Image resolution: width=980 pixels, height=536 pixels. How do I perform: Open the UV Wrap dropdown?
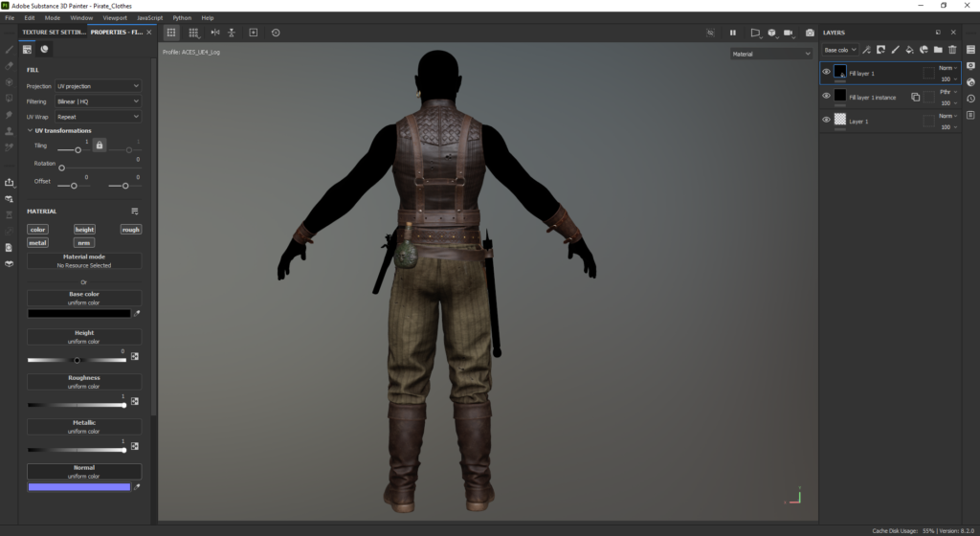click(99, 117)
